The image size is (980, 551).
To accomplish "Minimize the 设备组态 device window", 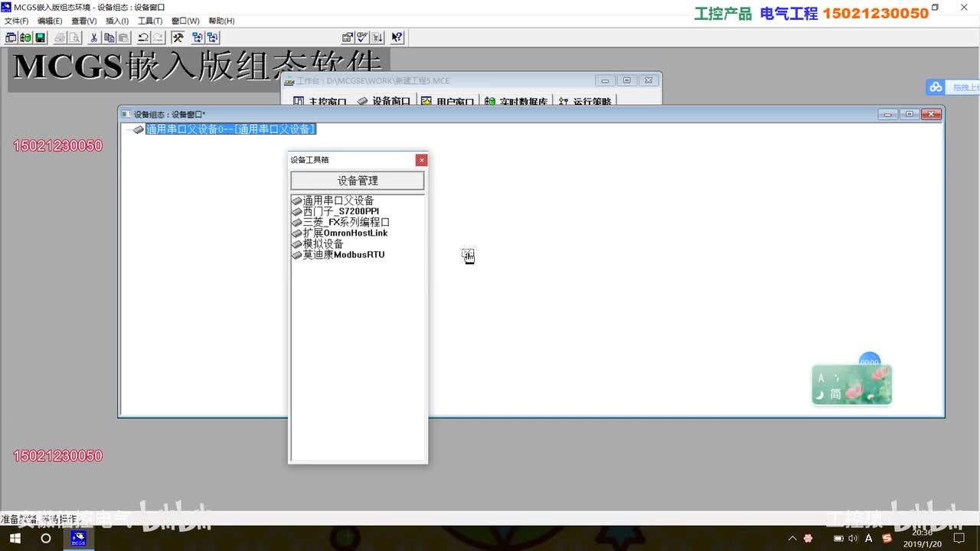I will coord(888,114).
